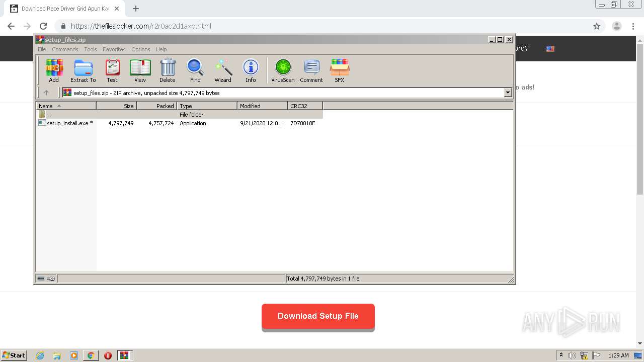
Task: Switch to Download Race Driver Grid tab
Action: pos(65,9)
